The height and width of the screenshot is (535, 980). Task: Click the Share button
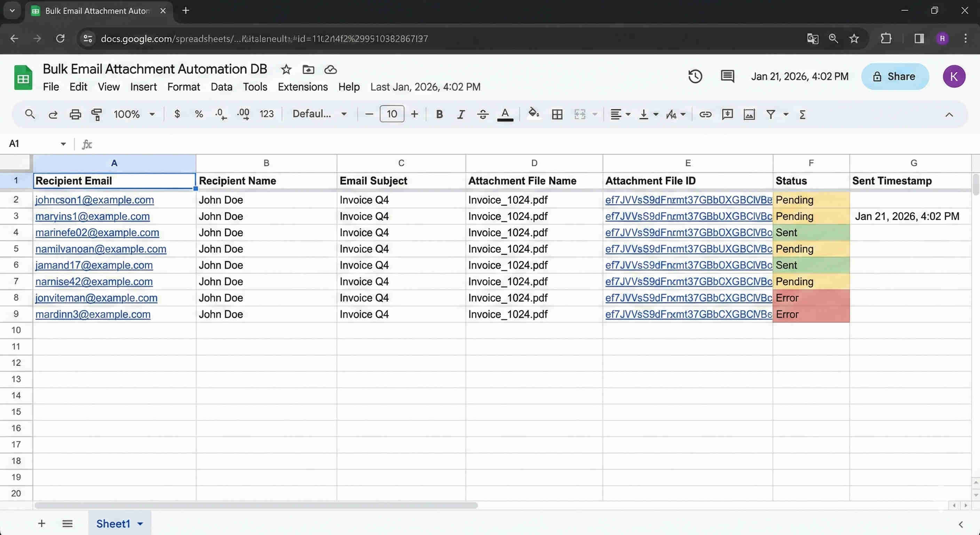895,76
